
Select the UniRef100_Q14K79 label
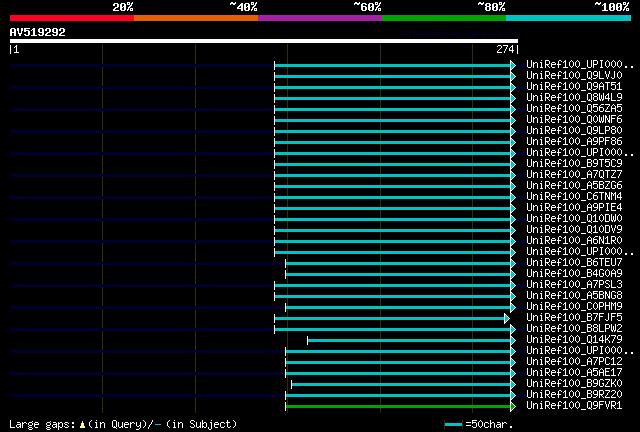tap(574, 340)
